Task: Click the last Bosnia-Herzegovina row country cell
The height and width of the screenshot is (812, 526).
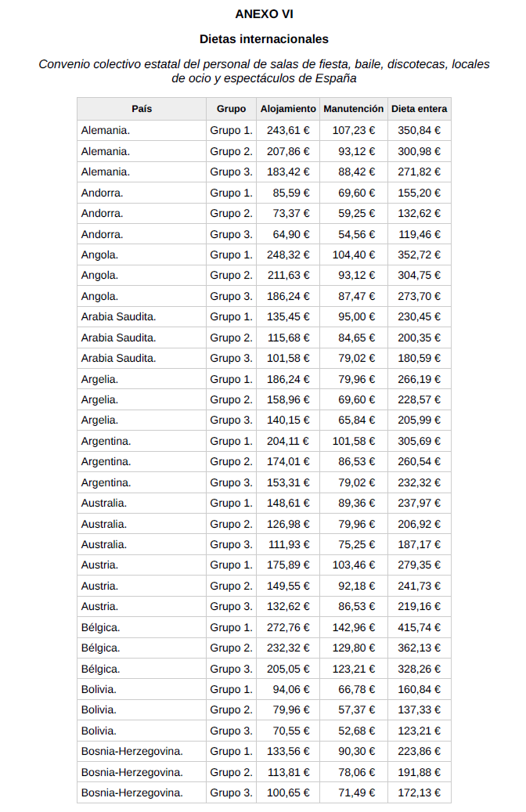Action: [132, 792]
